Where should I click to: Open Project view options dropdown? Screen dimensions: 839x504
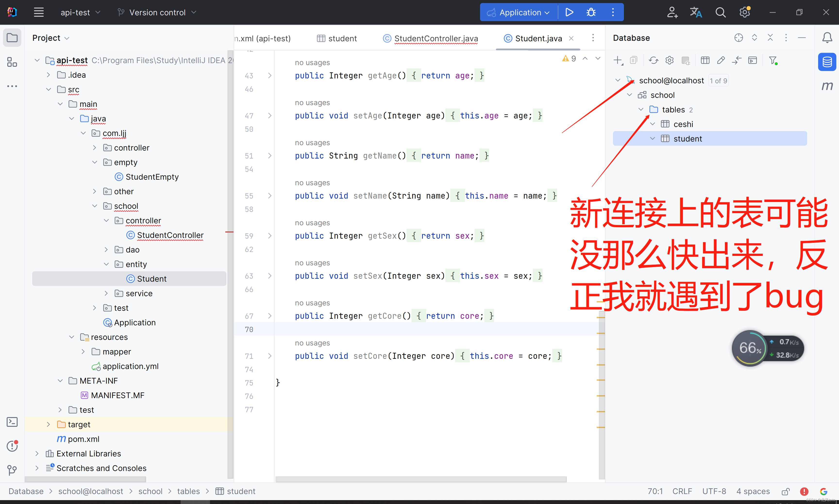tap(50, 38)
